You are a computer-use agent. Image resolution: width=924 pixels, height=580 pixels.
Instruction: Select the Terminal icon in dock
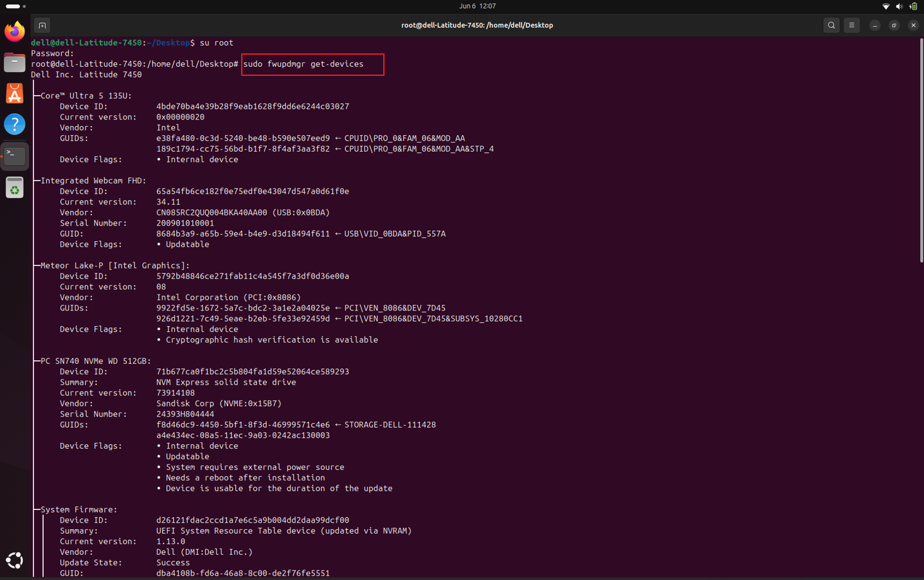click(x=14, y=156)
